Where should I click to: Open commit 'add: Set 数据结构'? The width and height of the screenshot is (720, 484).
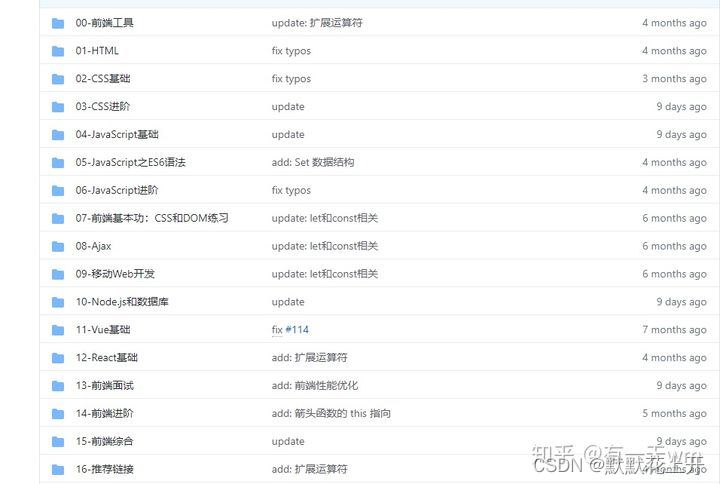(313, 162)
